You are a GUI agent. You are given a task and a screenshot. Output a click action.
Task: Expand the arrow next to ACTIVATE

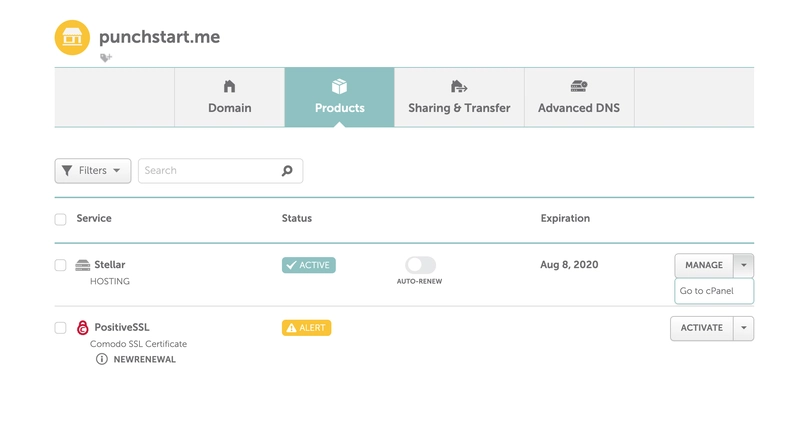coord(744,328)
